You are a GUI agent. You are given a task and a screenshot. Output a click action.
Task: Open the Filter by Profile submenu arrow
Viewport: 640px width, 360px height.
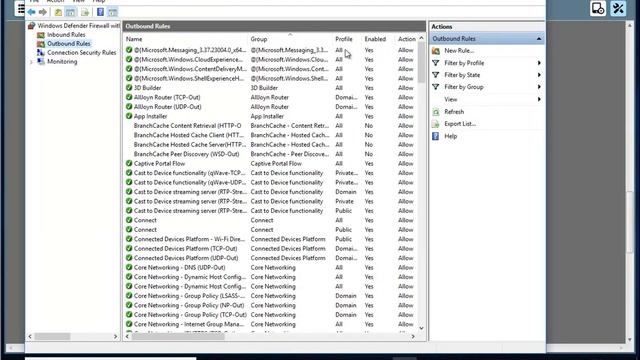pyautogui.click(x=539, y=63)
